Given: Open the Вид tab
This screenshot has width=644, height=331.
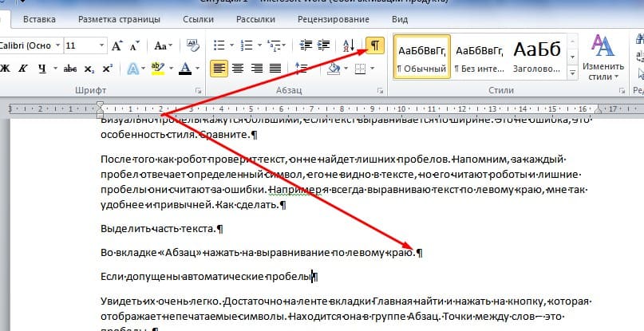Looking at the screenshot, I should click(x=400, y=19).
